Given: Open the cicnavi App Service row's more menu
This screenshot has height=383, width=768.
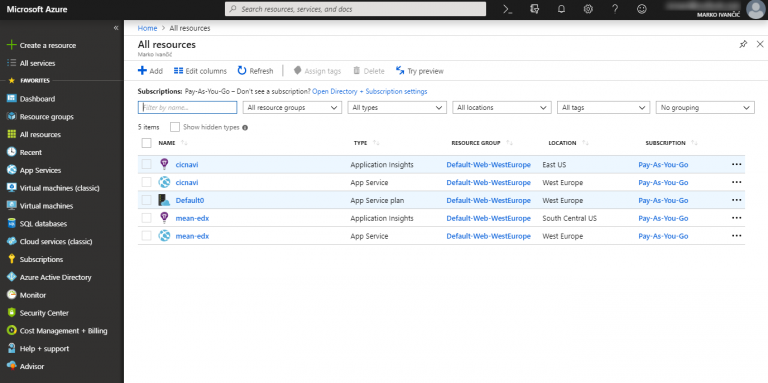Looking at the screenshot, I should coord(736,182).
